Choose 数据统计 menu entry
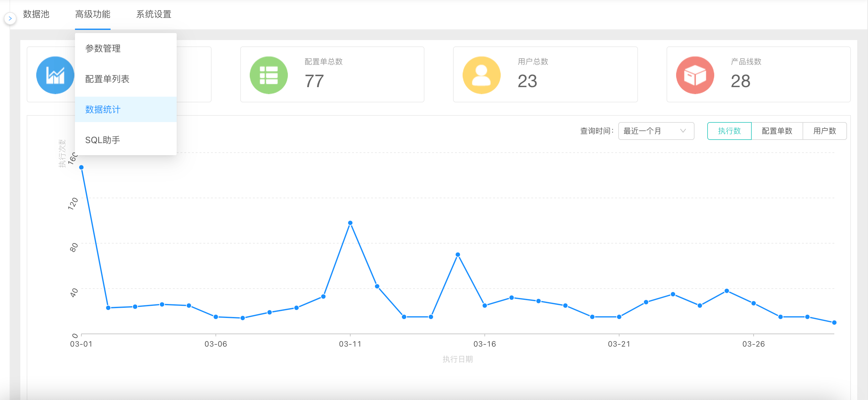This screenshot has height=400, width=868. tap(126, 109)
